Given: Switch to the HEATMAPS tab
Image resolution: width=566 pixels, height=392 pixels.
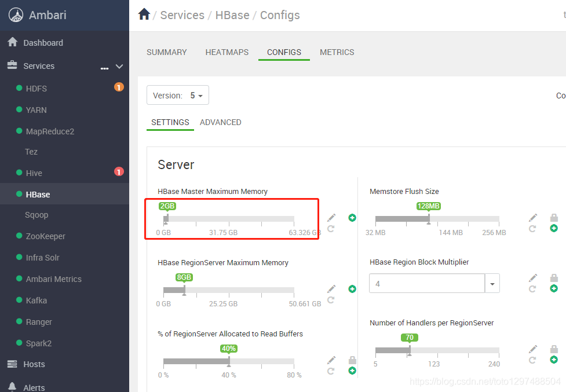Looking at the screenshot, I should (x=227, y=52).
